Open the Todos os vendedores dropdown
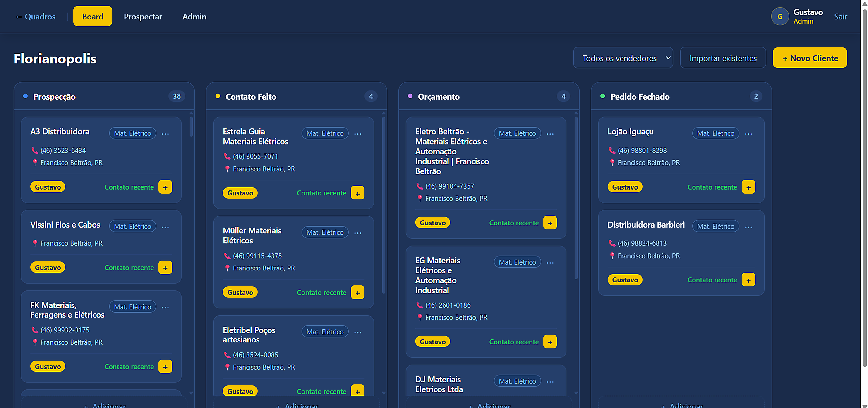This screenshot has height=408, width=868. [623, 58]
